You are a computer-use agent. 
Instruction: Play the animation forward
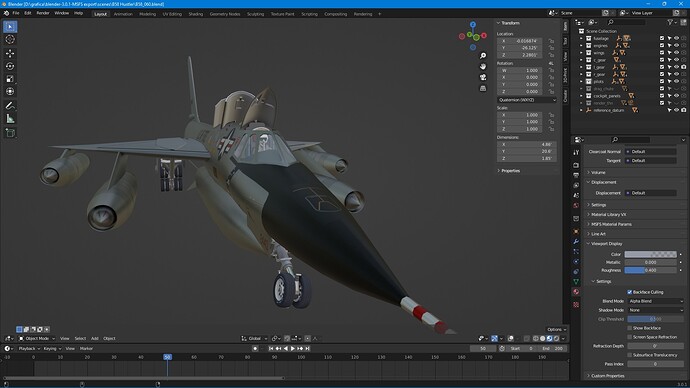click(x=293, y=348)
